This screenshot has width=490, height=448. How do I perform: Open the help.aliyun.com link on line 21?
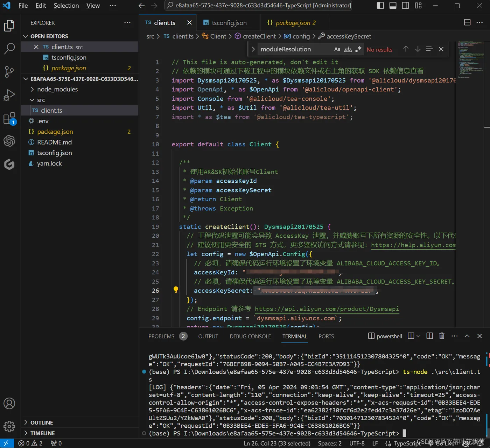pyautogui.click(x=413, y=245)
